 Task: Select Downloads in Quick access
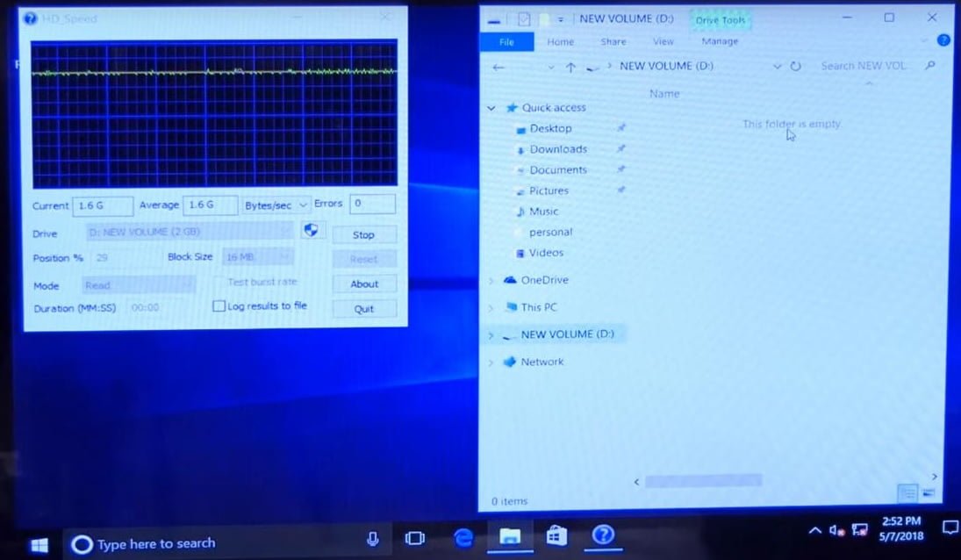558,149
